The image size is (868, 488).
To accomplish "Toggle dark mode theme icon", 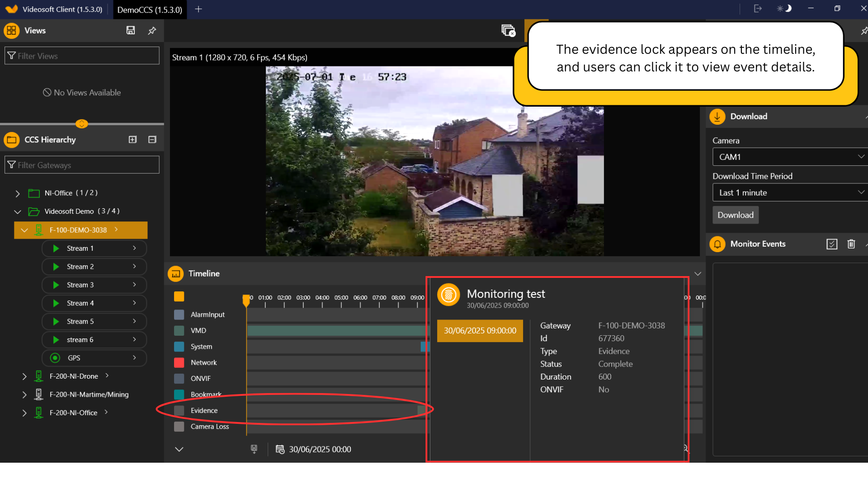I will click(x=784, y=9).
